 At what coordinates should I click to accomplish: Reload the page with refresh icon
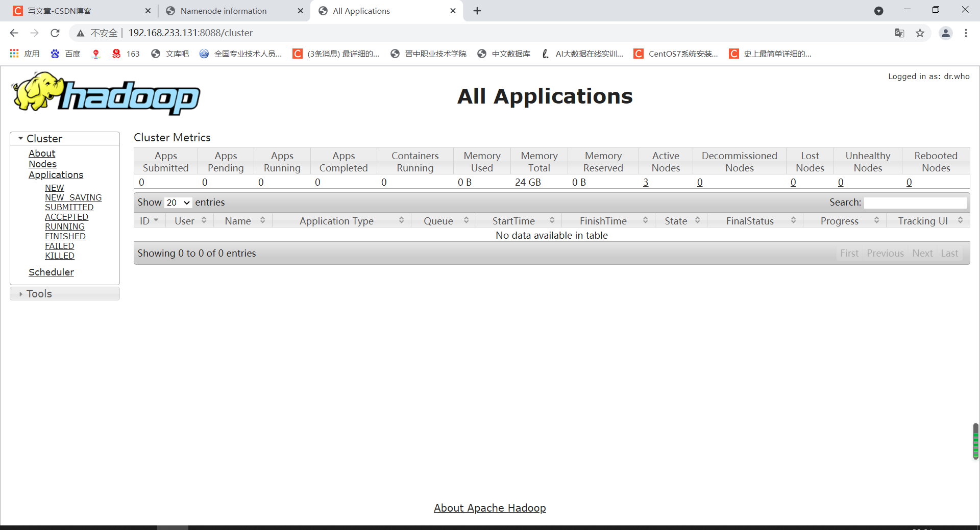55,33
